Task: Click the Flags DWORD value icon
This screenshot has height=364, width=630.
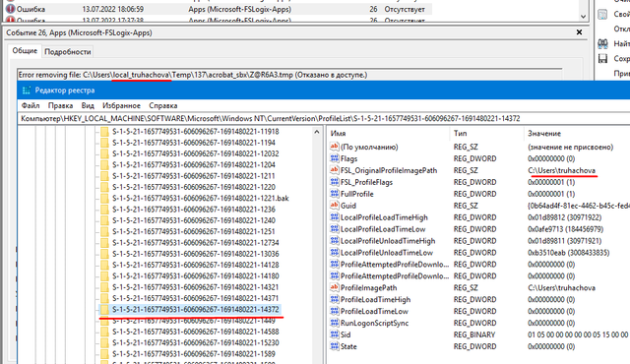Action: [x=335, y=158]
